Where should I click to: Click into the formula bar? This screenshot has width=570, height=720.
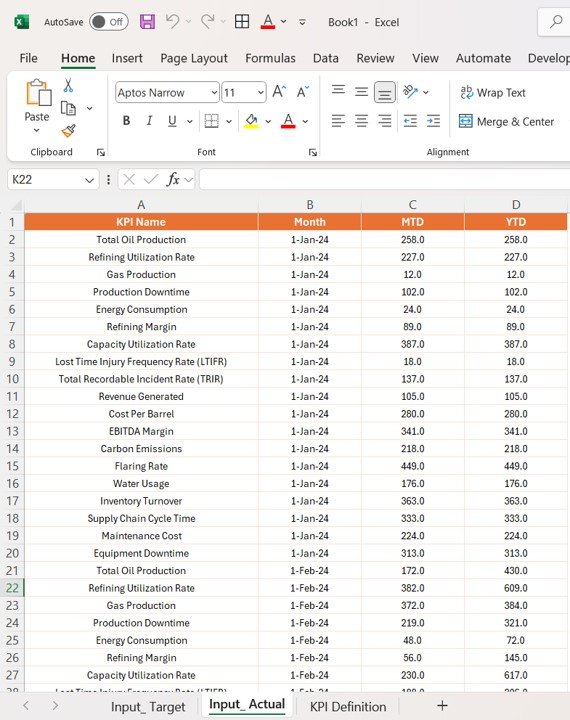[x=384, y=180]
